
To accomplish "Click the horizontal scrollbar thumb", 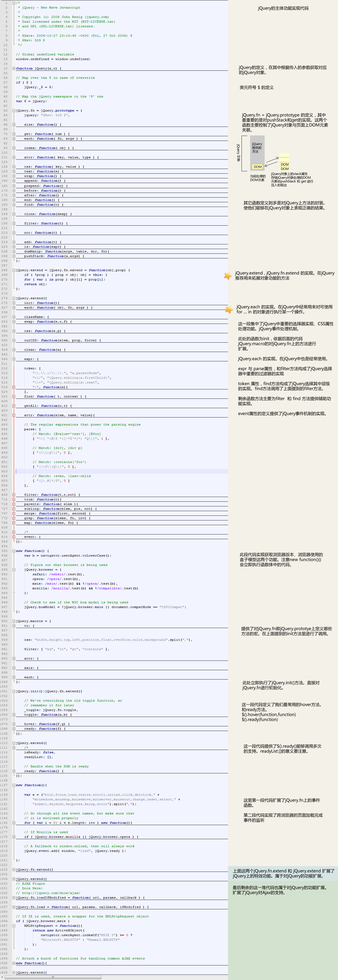I will coord(53,977).
